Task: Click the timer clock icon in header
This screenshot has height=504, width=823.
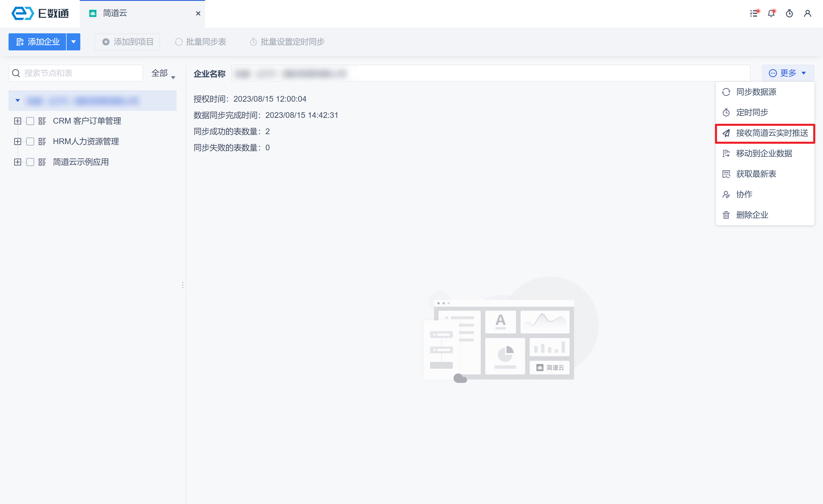Action: click(x=789, y=13)
